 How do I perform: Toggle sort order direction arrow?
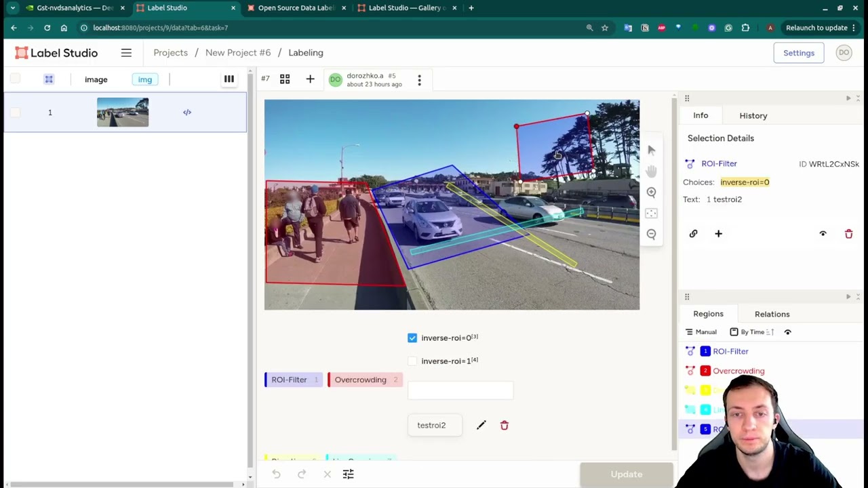(x=770, y=332)
